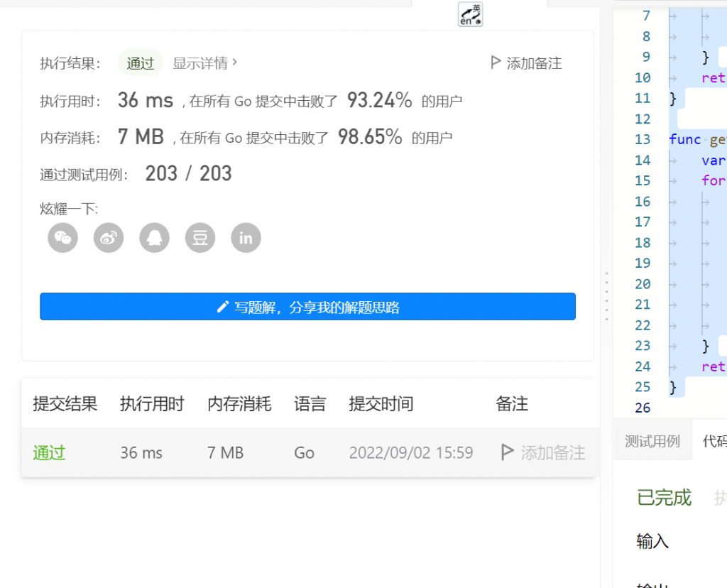727x588 pixels.
Task: Share result to Douban
Action: pyautogui.click(x=199, y=237)
